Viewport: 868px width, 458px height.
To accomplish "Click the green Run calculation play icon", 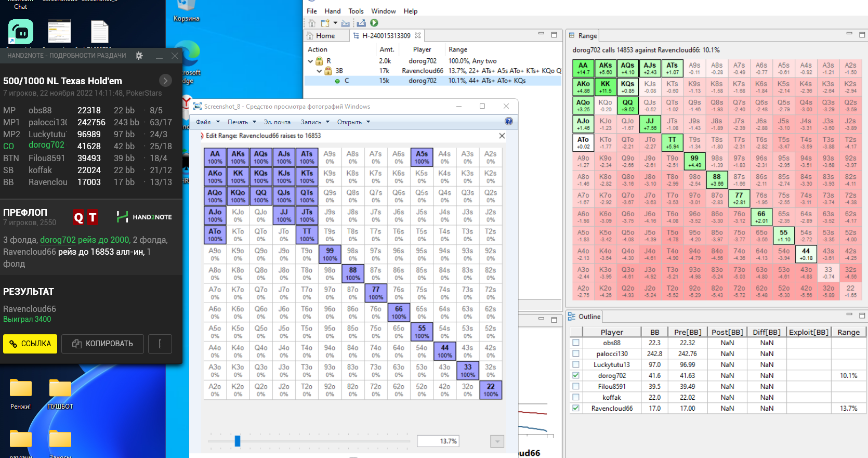I will click(x=374, y=23).
